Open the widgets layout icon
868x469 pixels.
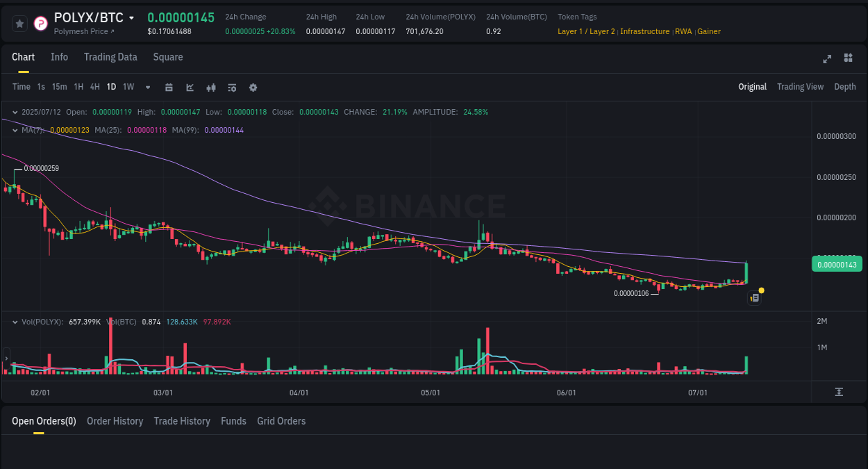848,58
